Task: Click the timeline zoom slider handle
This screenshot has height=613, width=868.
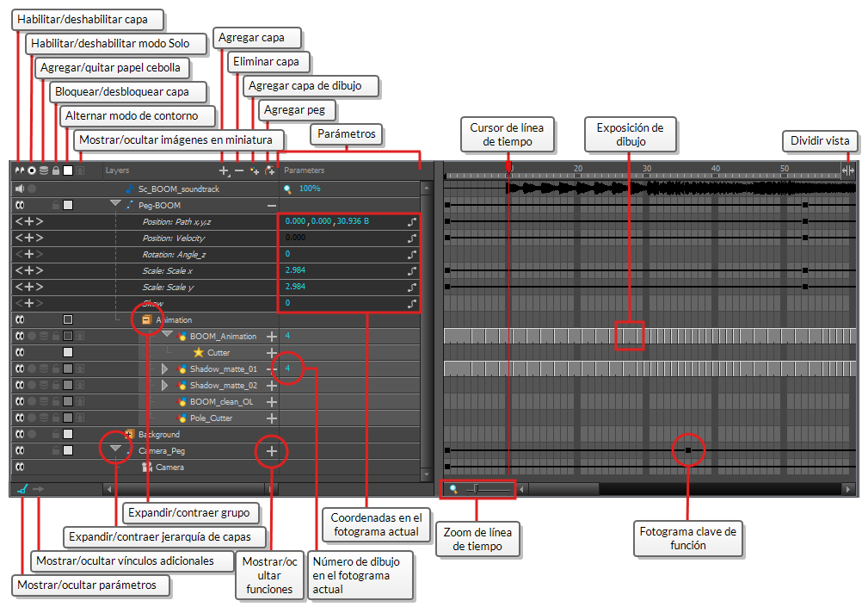Action: coord(476,489)
